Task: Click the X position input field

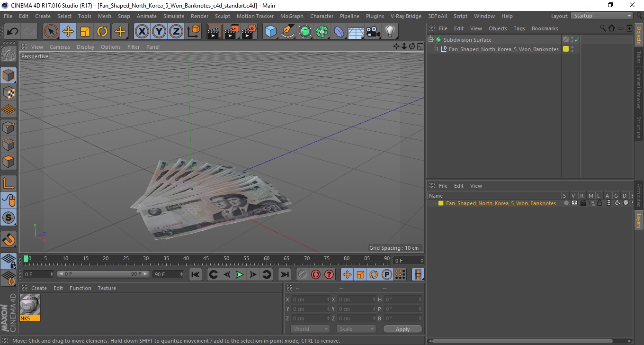Action: pyautogui.click(x=310, y=300)
